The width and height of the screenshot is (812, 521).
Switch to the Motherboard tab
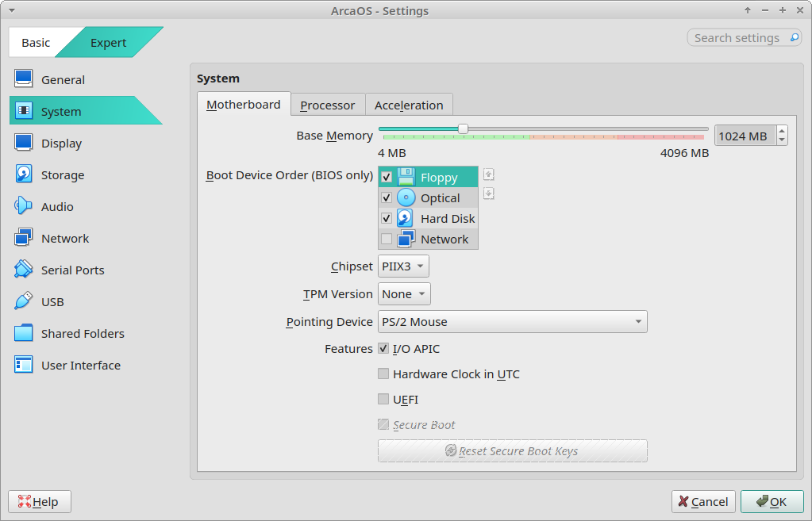point(244,105)
